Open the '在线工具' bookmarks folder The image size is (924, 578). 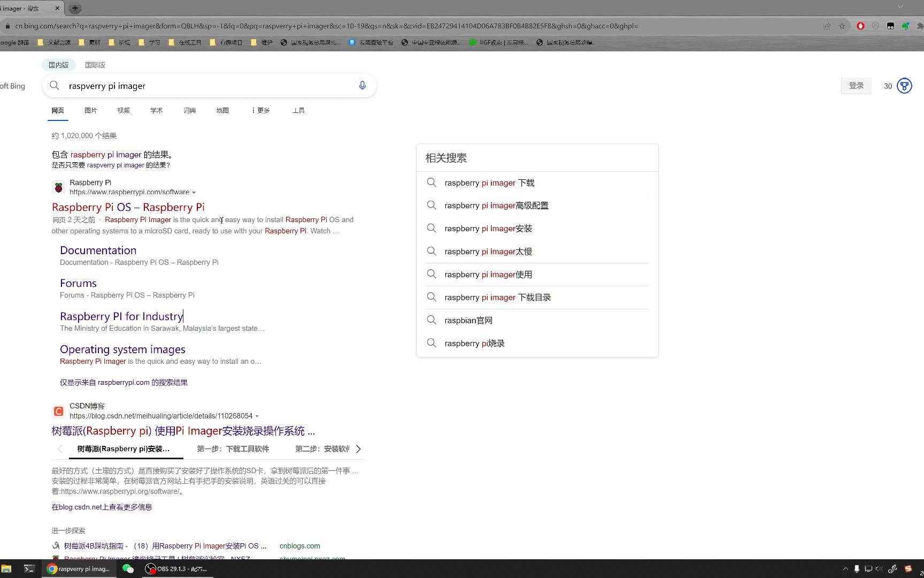(x=185, y=42)
